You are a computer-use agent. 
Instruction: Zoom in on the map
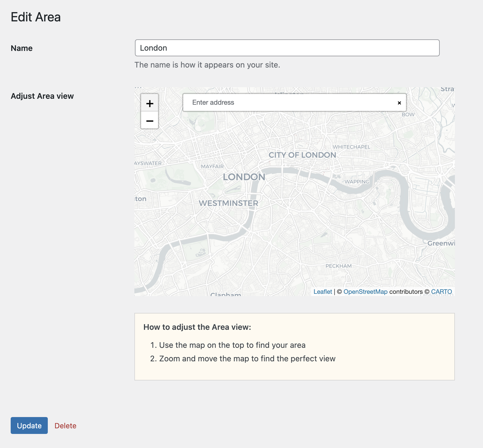coord(150,103)
